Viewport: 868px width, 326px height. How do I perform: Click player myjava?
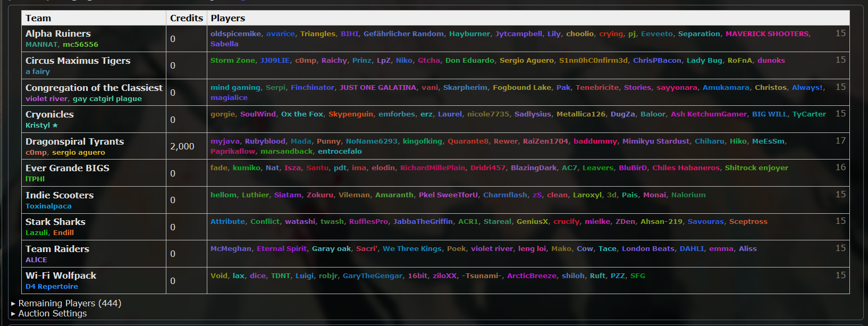[x=225, y=141]
